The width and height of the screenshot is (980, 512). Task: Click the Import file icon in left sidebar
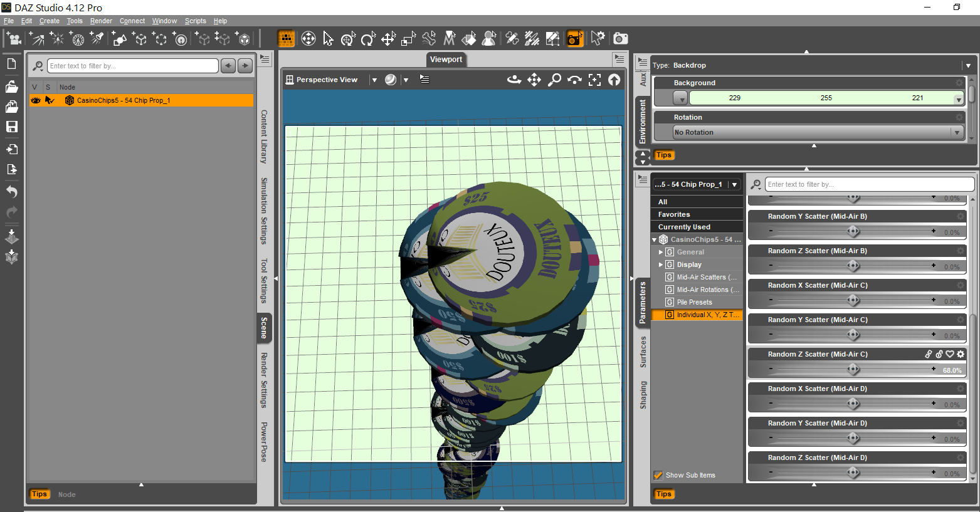click(11, 149)
